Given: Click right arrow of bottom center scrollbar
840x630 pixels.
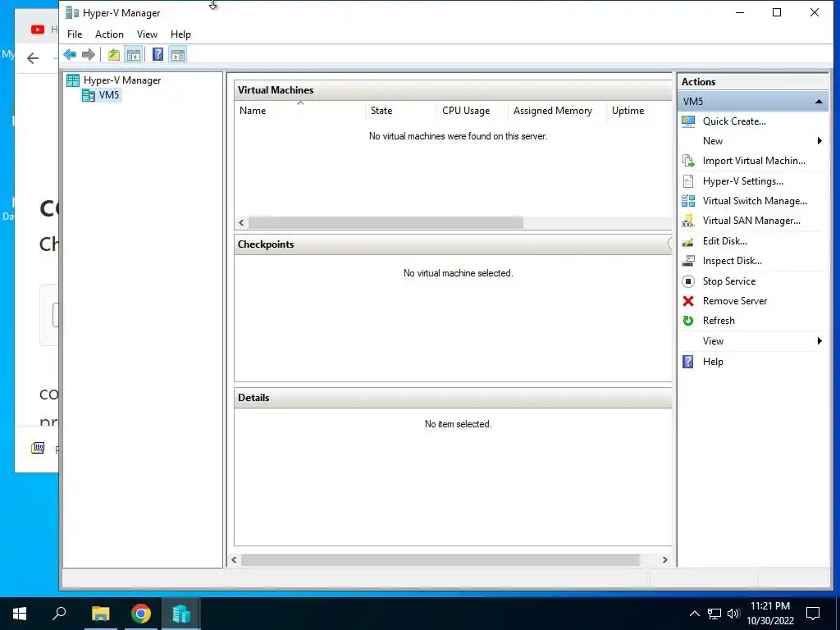Looking at the screenshot, I should (x=664, y=559).
